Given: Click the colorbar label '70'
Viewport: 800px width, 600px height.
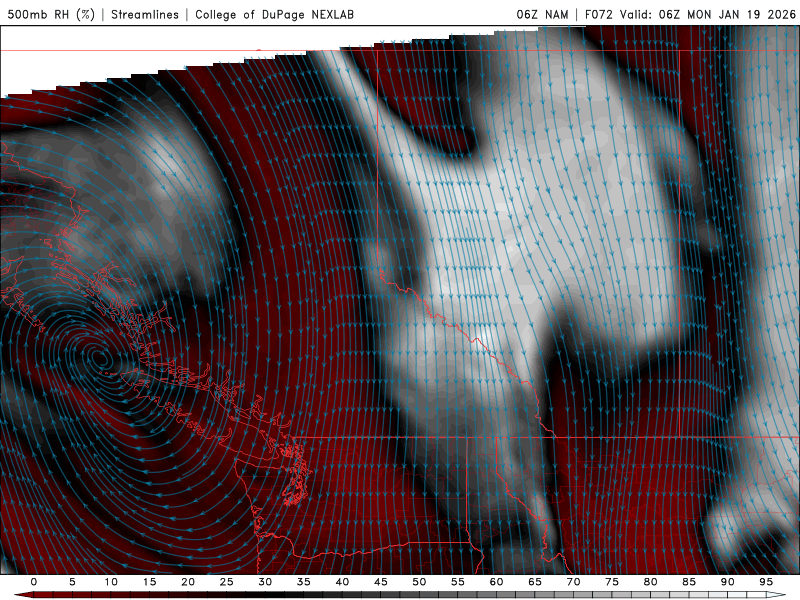Looking at the screenshot, I should point(573,582).
